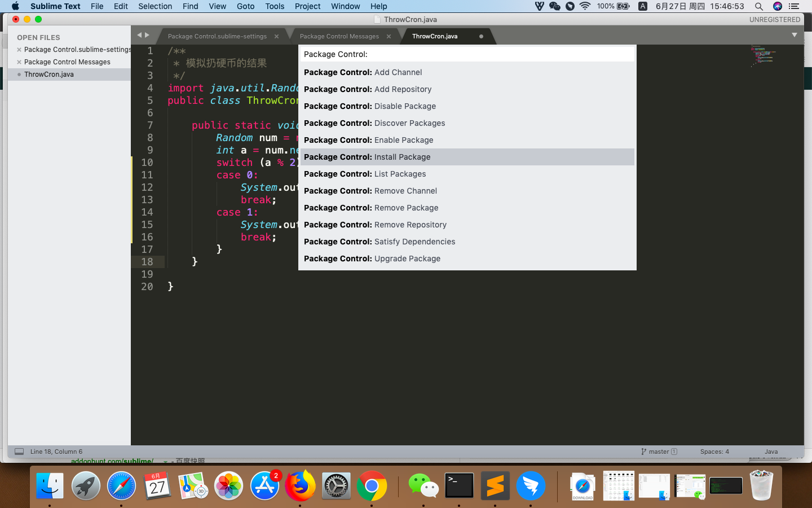This screenshot has width=812, height=508.
Task: Go to next tab arrow
Action: [x=147, y=35]
